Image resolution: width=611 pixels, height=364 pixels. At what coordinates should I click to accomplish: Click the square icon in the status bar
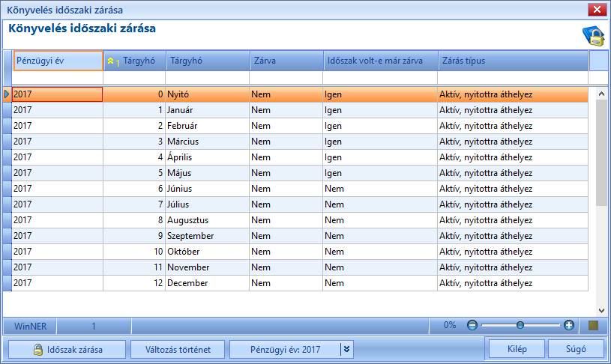pyautogui.click(x=593, y=326)
